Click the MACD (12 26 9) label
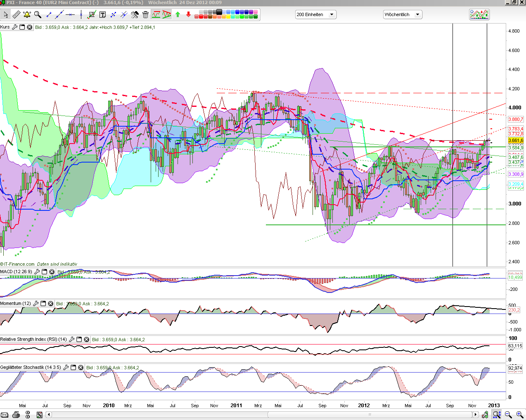Screen dimensions: 526x420 (16, 271)
